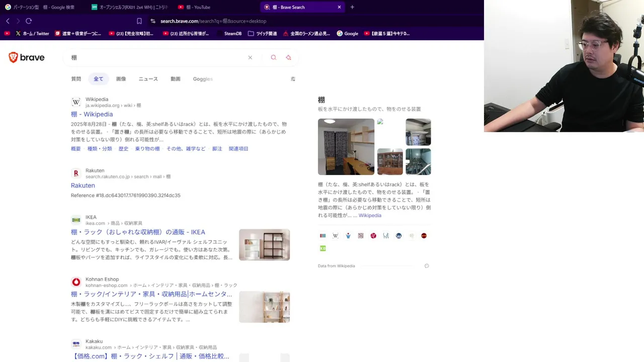The image size is (644, 362).
Task: Click the forward navigation arrow
Action: [18, 21]
